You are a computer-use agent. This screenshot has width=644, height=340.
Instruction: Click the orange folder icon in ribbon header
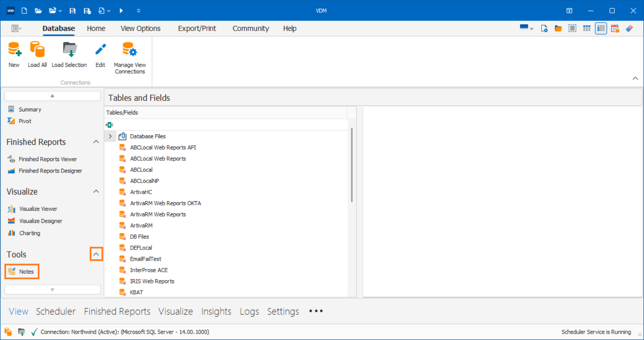click(x=558, y=28)
